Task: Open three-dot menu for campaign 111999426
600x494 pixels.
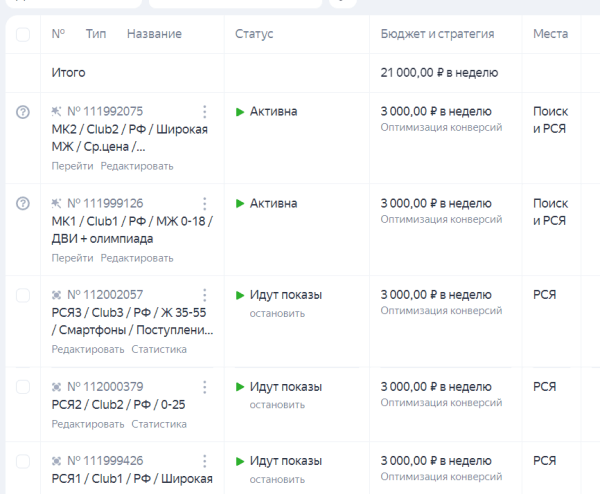Action: point(205,461)
